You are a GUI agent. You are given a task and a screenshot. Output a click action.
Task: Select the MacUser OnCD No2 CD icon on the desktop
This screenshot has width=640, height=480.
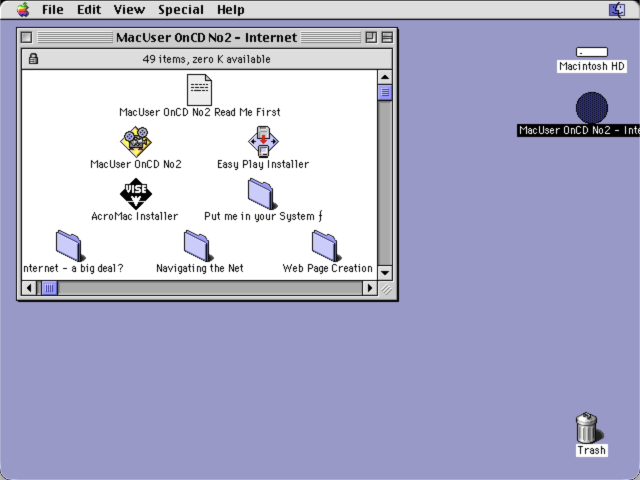pos(592,108)
